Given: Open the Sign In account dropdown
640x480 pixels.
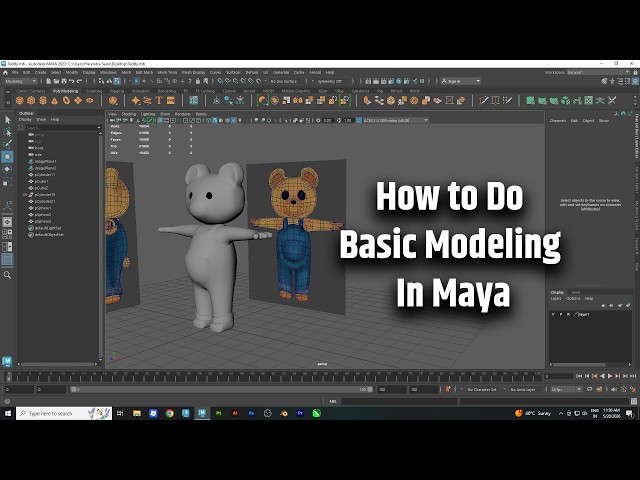Looking at the screenshot, I should tap(460, 81).
